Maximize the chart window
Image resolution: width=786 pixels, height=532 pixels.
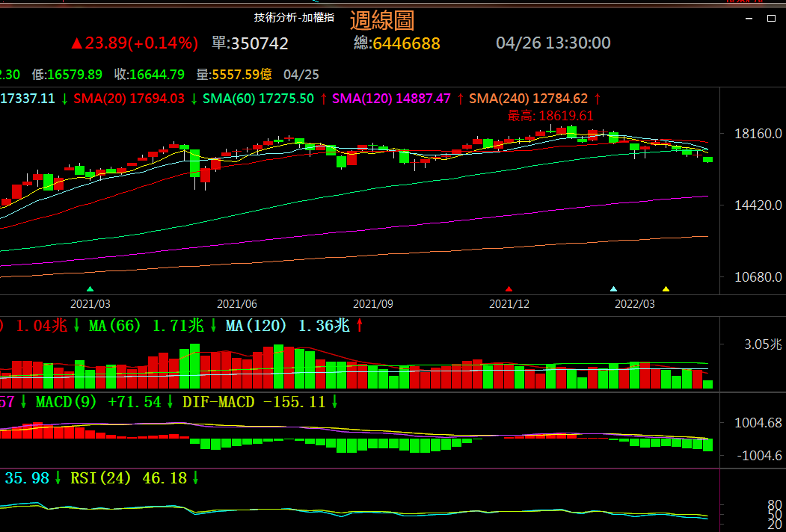coord(773,20)
